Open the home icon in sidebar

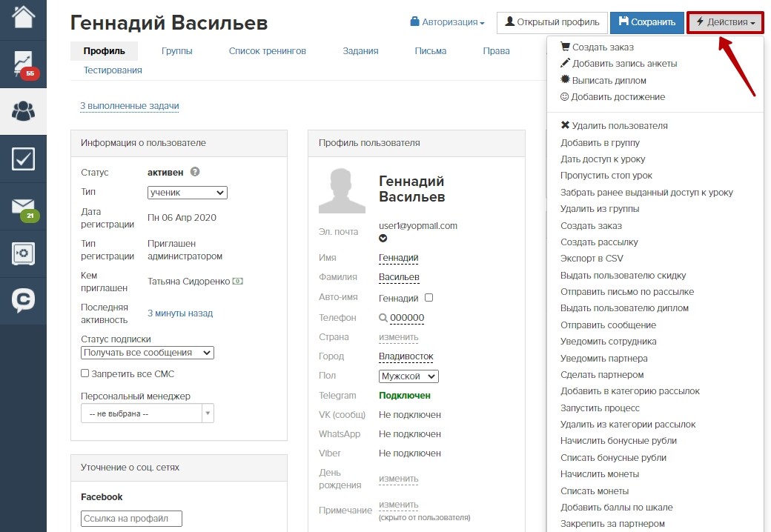23,16
